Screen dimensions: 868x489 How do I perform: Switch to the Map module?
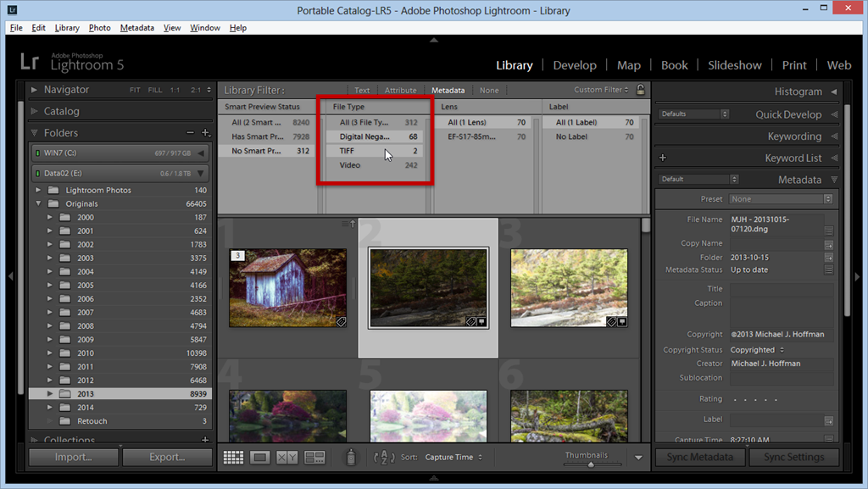(x=629, y=65)
